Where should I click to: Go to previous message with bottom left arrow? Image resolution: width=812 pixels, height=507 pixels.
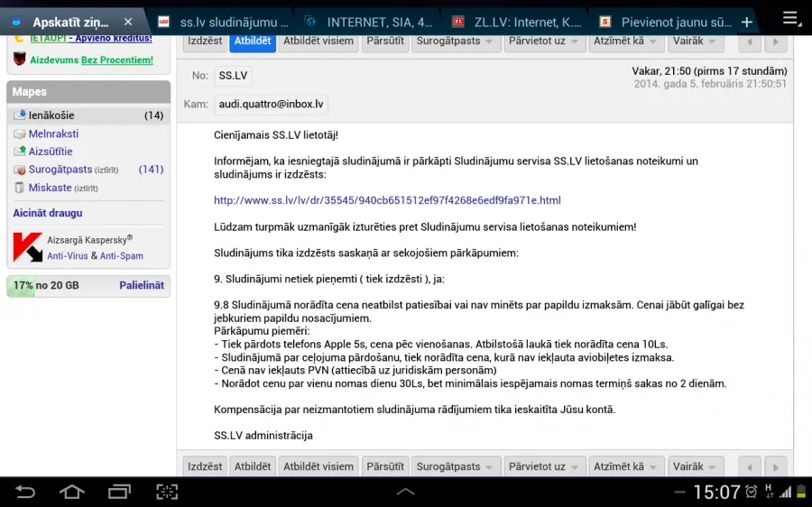tap(750, 467)
